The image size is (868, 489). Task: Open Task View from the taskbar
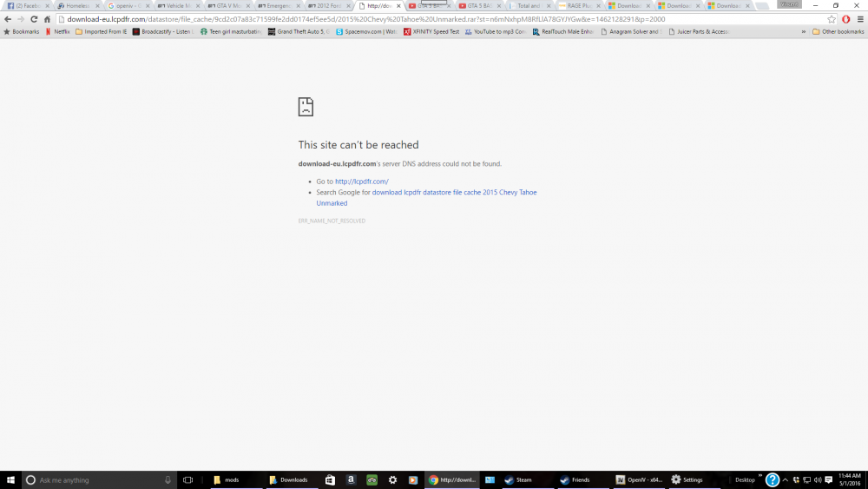pyautogui.click(x=187, y=479)
